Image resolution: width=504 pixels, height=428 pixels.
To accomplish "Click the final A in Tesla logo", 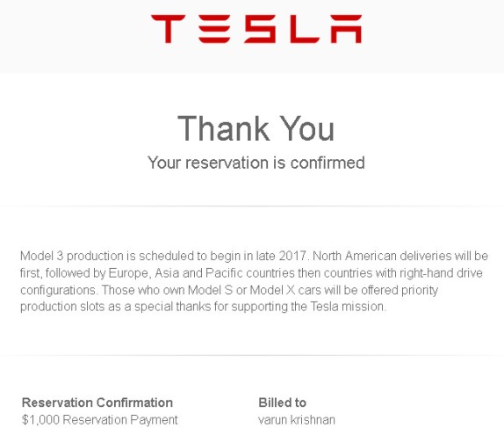I will click(347, 29).
